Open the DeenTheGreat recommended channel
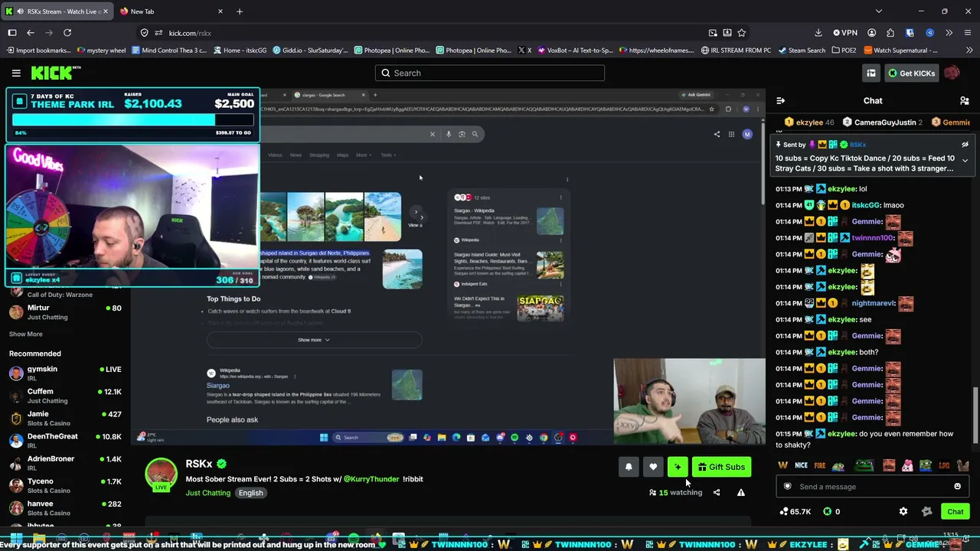 coord(65,441)
